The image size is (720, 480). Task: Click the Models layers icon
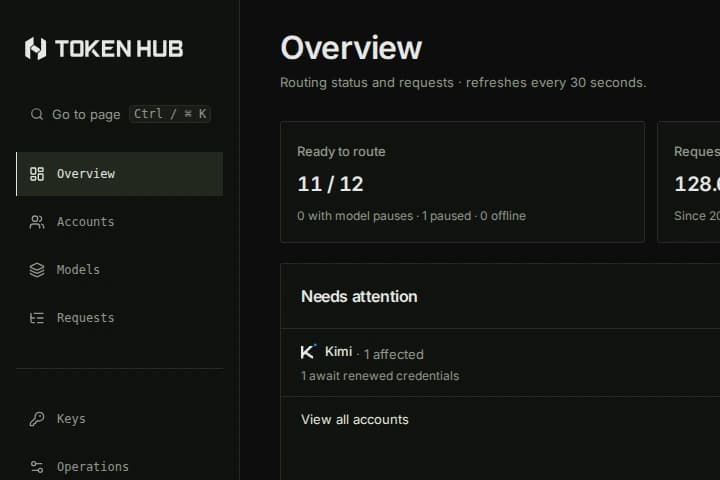click(x=37, y=270)
